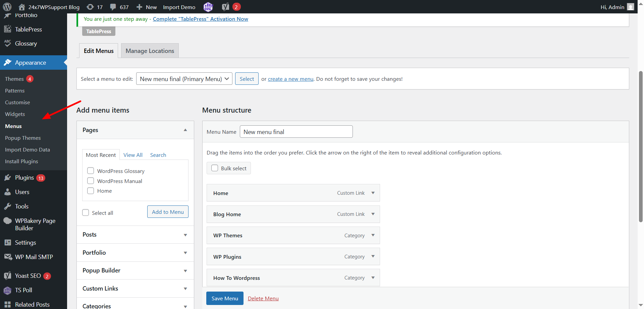Open the WP Mail SMTP envelope icon

click(x=8, y=257)
